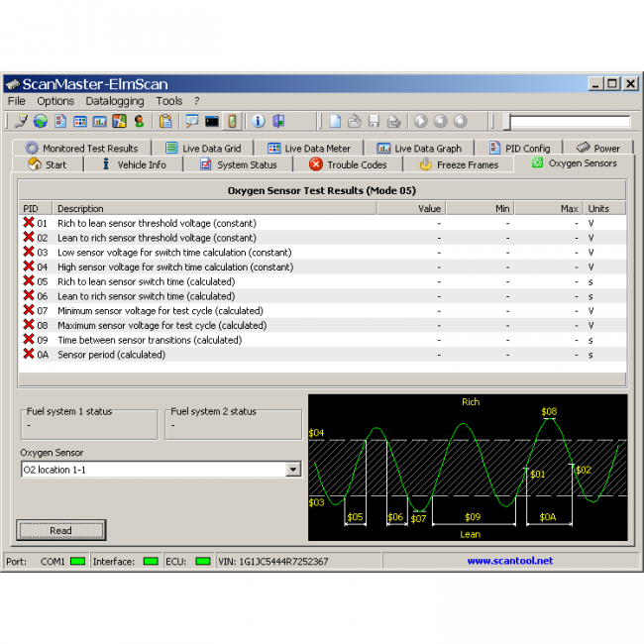
Task: Select the Oxygen Sensors tab
Action: tap(575, 163)
